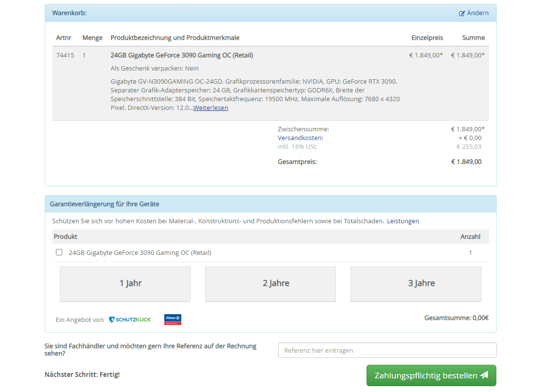Viewport: 560px width, 392px height.
Task: Click the Garantieverlängerung für Ihre Geräte heading
Action: click(x=105, y=204)
